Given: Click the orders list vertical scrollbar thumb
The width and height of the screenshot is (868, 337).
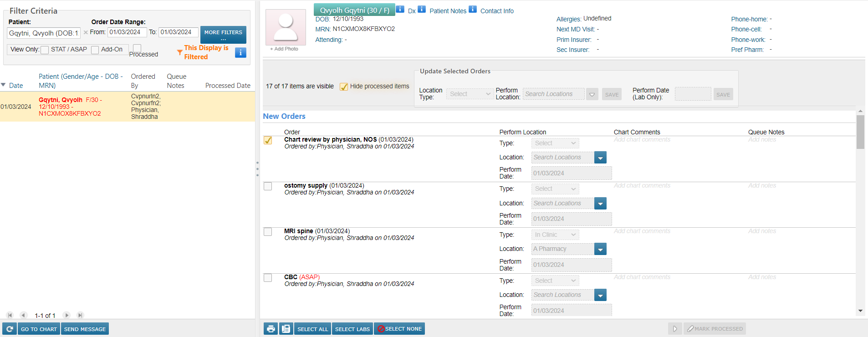Looking at the screenshot, I should coord(860,132).
